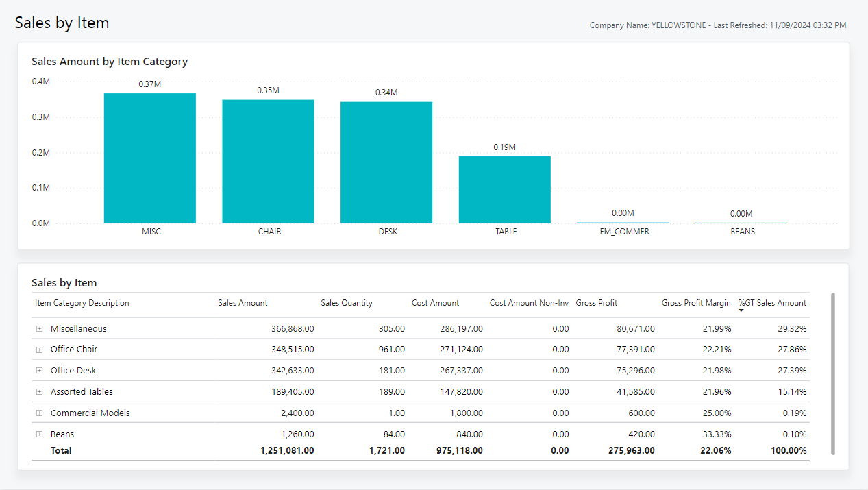Click the total sales quantity 1,721.00

click(x=387, y=451)
